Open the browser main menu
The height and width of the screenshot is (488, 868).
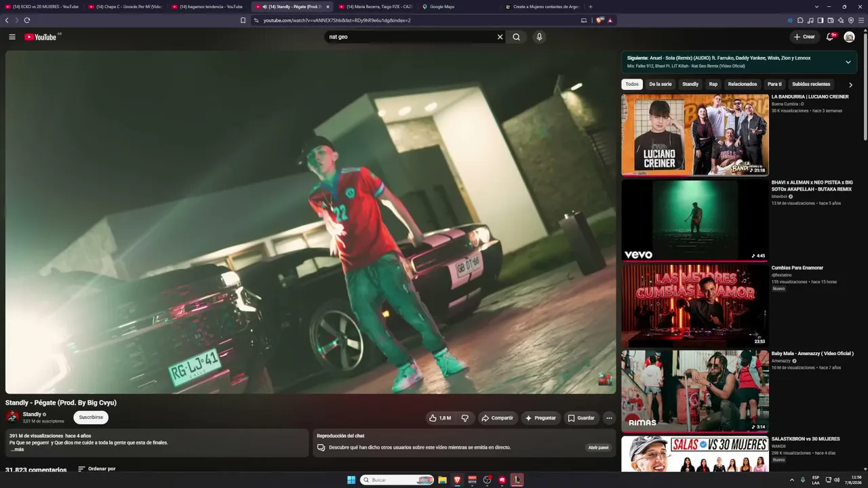coord(861,20)
